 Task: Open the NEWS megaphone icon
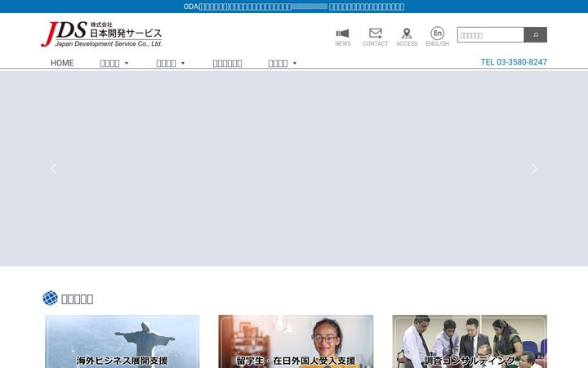(343, 37)
